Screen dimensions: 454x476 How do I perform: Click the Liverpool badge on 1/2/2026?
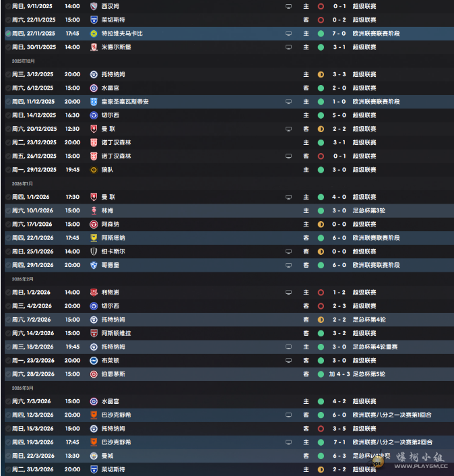pyautogui.click(x=94, y=293)
